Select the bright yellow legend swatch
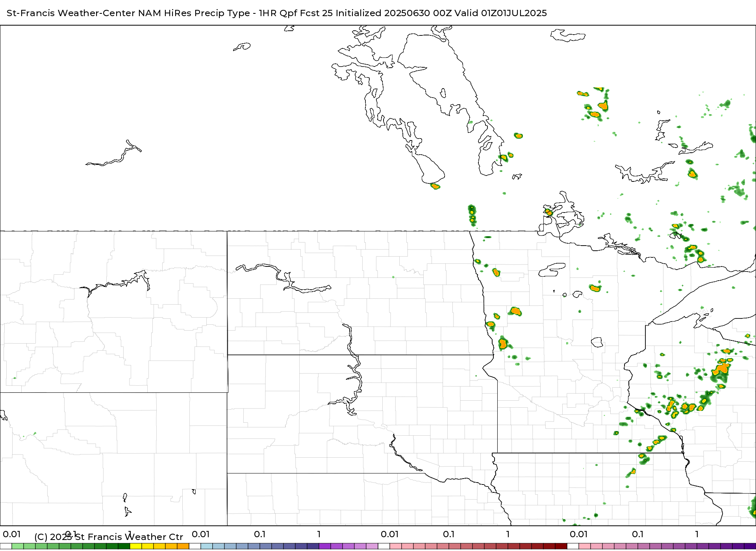 coord(136,546)
